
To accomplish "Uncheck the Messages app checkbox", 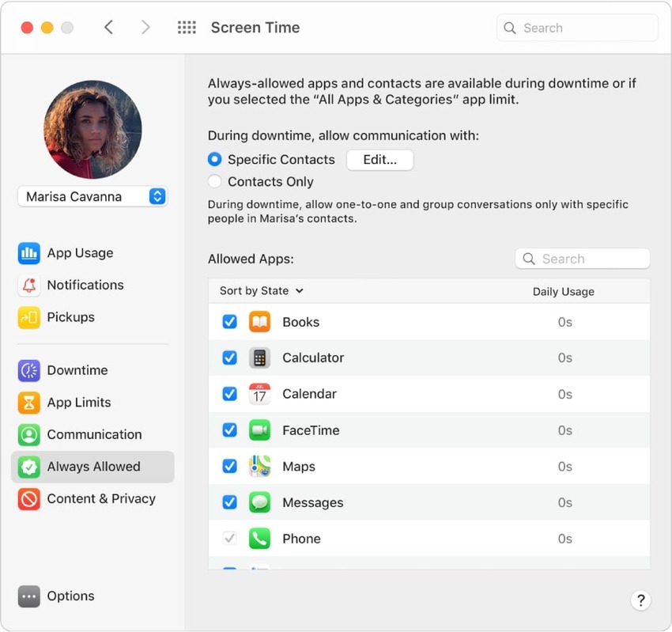I will (229, 502).
